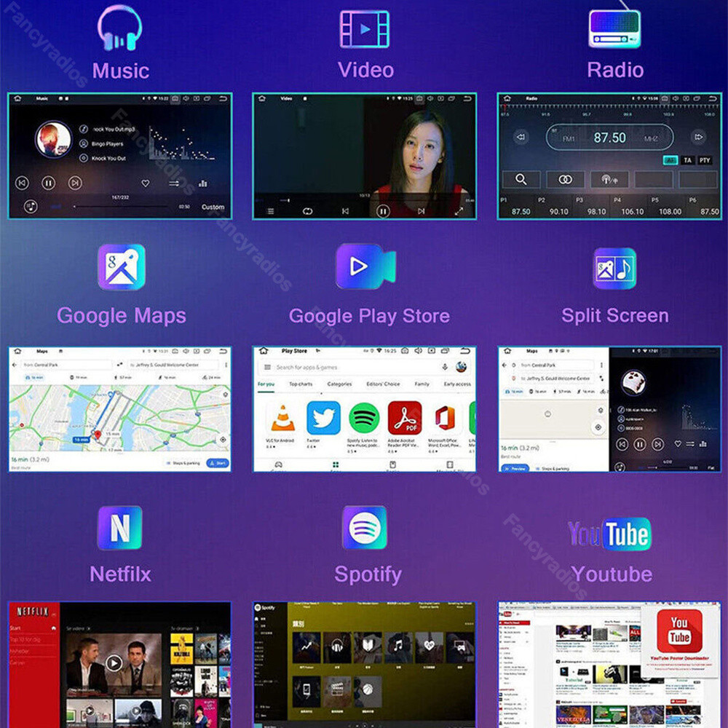Viewport: 728px width, 728px height.
Task: Select the Top charts tab in Play Store
Action: 301,384
